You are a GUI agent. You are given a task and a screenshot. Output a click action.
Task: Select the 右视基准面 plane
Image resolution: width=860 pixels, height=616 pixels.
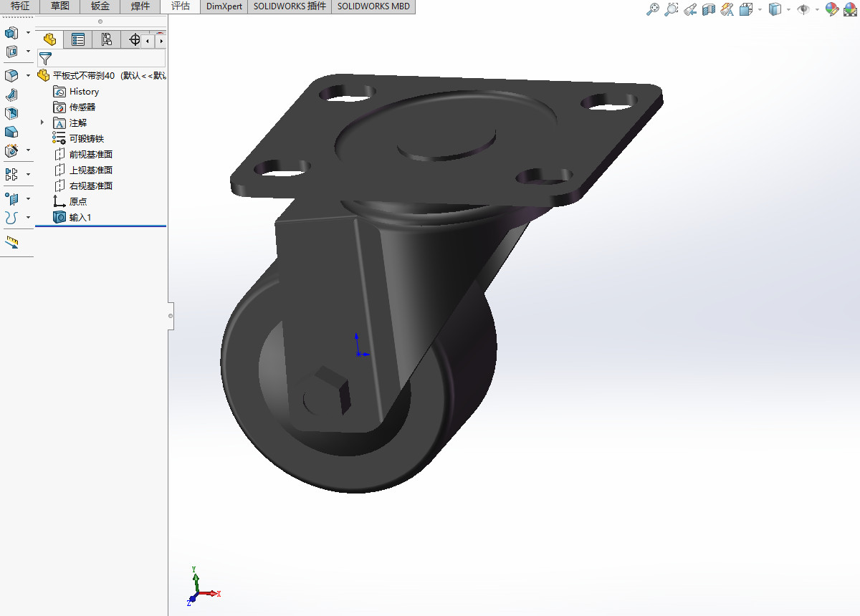click(83, 186)
